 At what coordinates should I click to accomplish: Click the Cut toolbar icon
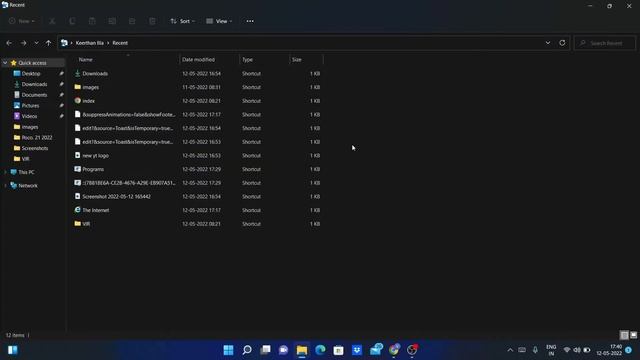point(52,21)
